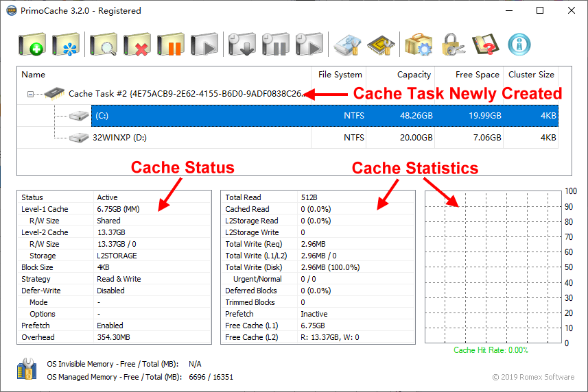Click the license padlock and keys icon

[x=453, y=45]
